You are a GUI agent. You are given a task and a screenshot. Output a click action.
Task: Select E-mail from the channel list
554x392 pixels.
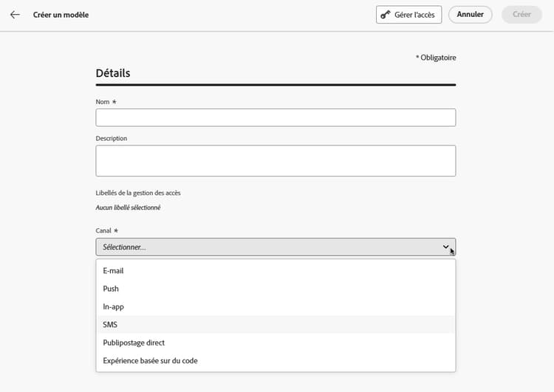(x=114, y=271)
